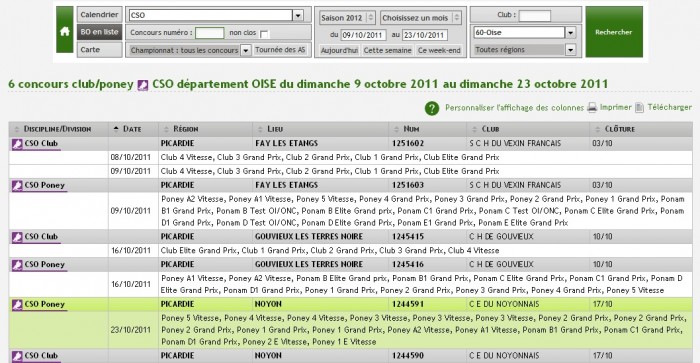Click 'C H DE GOUVIEUX' in row 1245415

click(501, 237)
